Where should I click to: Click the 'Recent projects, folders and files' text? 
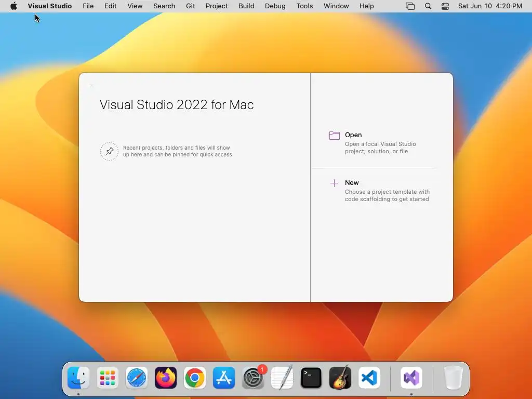tap(178, 151)
